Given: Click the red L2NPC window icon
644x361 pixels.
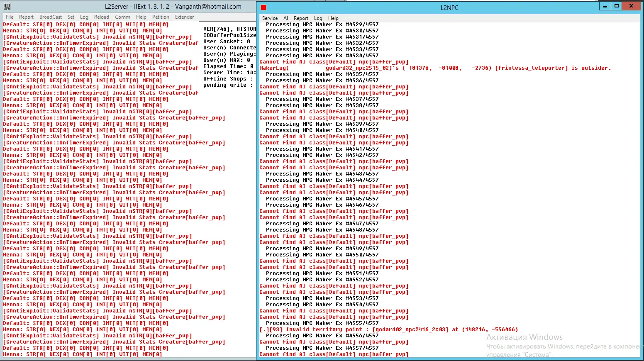Looking at the screenshot, I should click(263, 7).
